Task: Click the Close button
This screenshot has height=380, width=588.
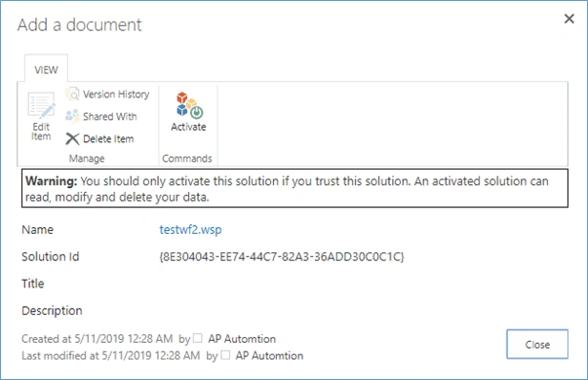Action: pos(537,344)
